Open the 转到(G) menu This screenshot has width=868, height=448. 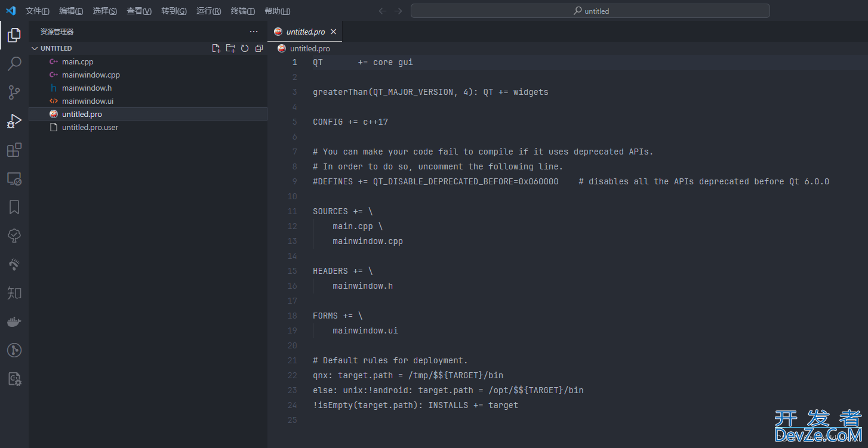pos(174,11)
